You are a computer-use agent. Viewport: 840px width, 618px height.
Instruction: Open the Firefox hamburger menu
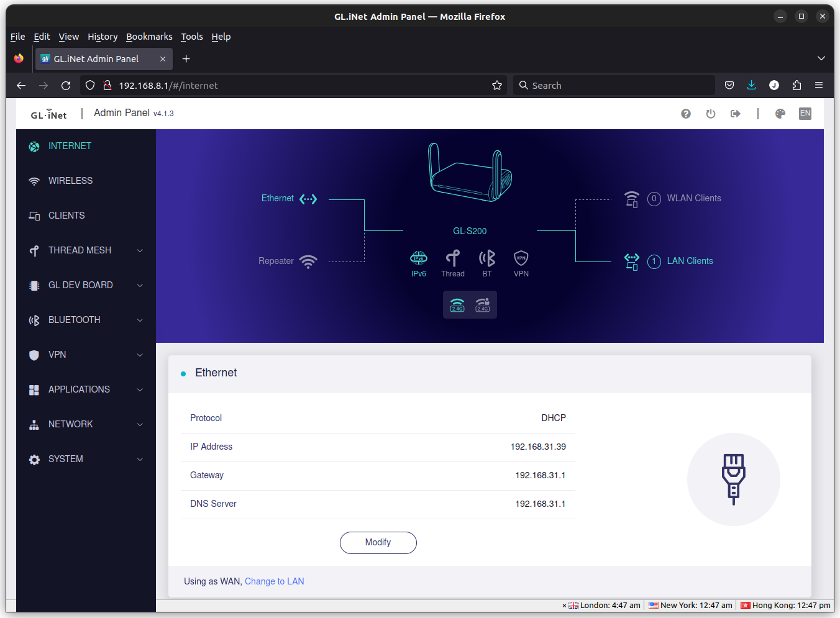click(x=819, y=86)
